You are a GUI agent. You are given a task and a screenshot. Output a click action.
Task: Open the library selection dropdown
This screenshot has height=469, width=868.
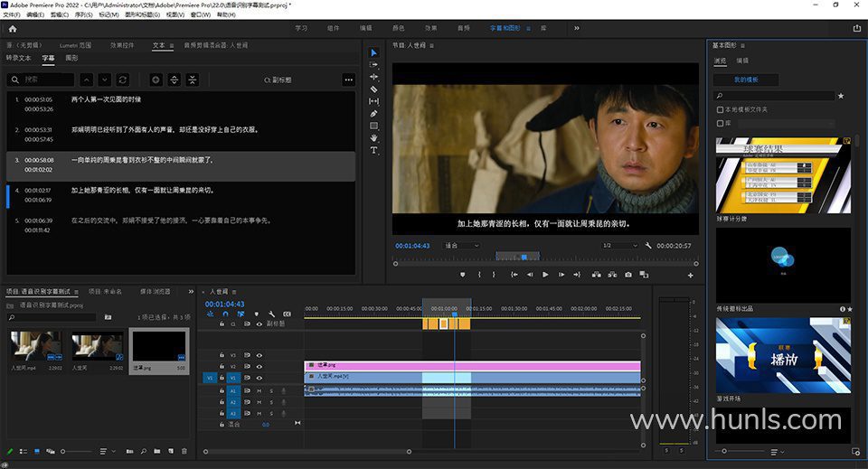pos(786,123)
